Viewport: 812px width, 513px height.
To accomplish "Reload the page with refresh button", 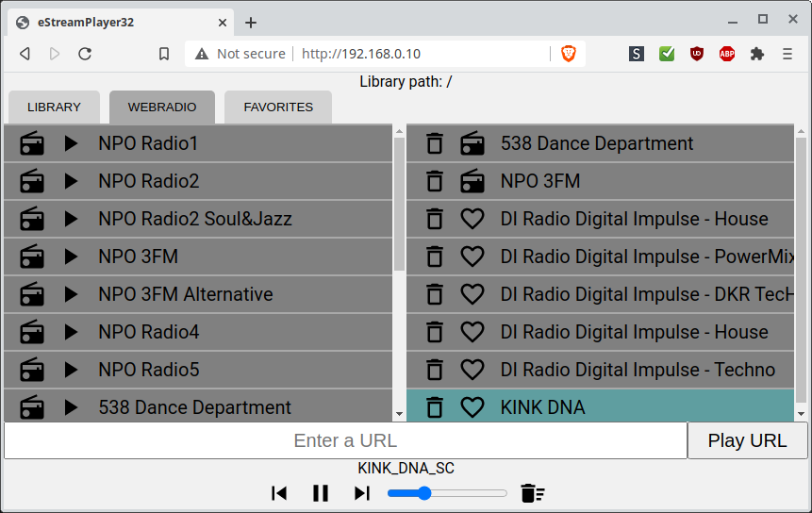I will (x=85, y=54).
